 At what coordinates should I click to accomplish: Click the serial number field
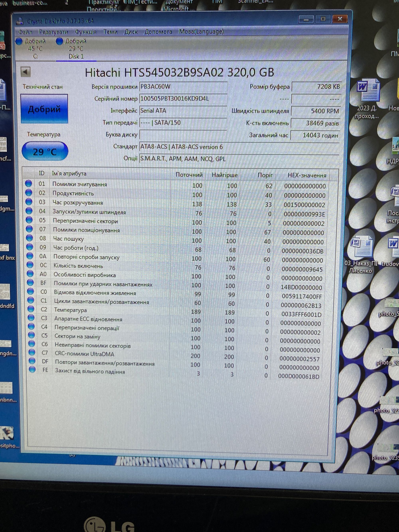[x=183, y=99]
